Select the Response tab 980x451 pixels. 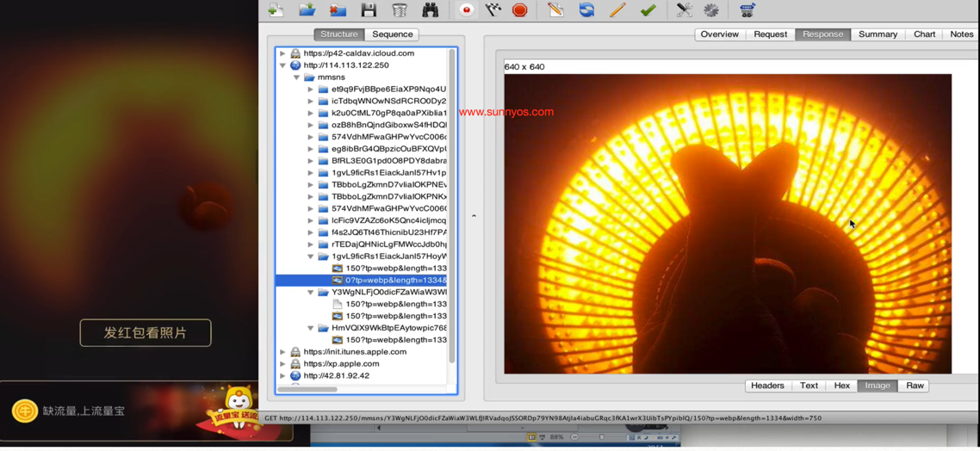click(x=822, y=34)
